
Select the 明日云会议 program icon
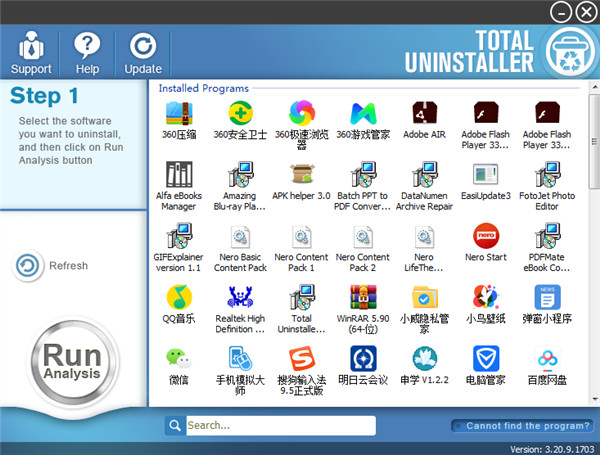click(363, 358)
